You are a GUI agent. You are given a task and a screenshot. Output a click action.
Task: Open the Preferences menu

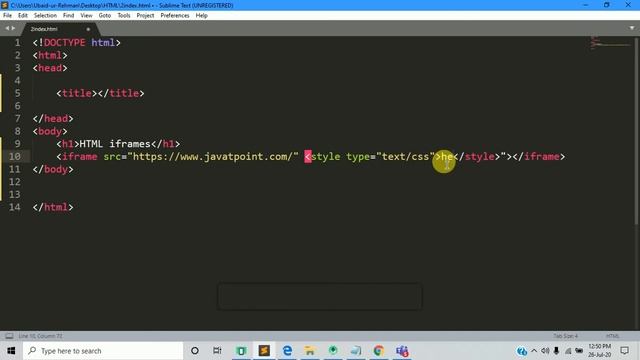point(175,16)
